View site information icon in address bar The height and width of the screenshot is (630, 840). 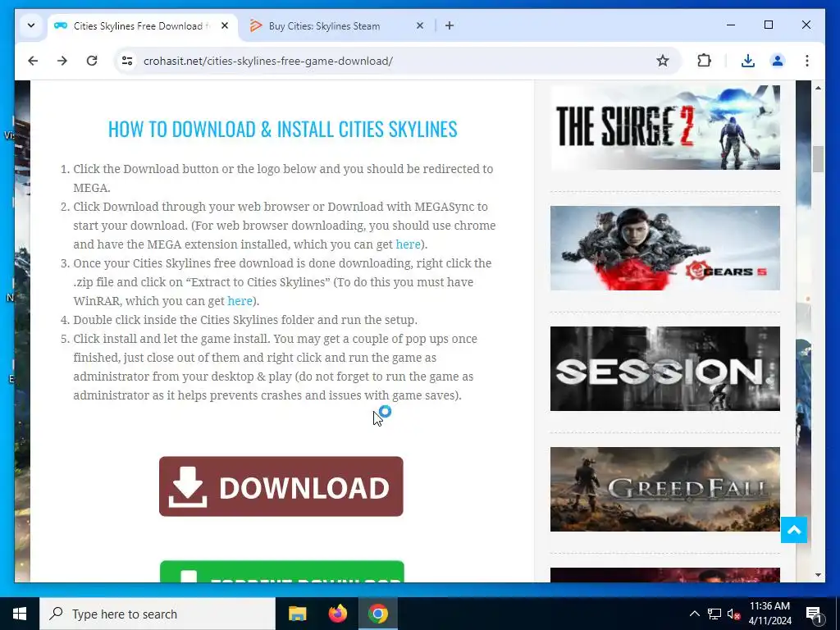(x=127, y=61)
